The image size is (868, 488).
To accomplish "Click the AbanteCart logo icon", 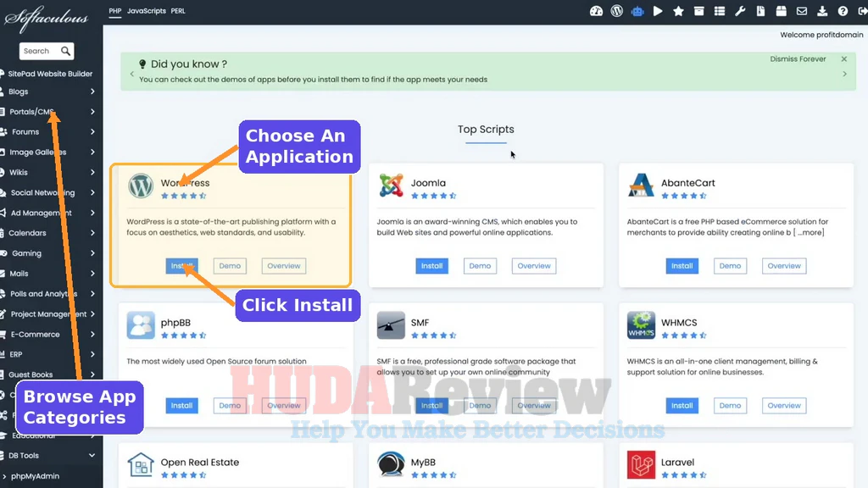I will coord(641,186).
